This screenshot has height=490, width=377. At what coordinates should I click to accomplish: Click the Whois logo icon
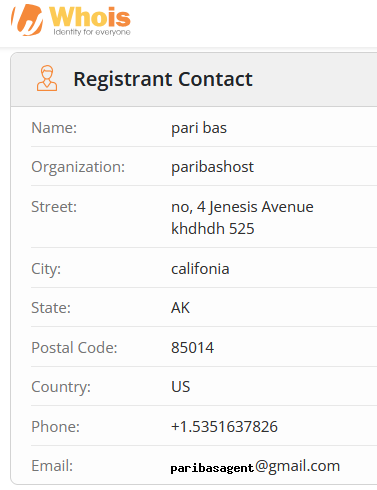(x=27, y=20)
